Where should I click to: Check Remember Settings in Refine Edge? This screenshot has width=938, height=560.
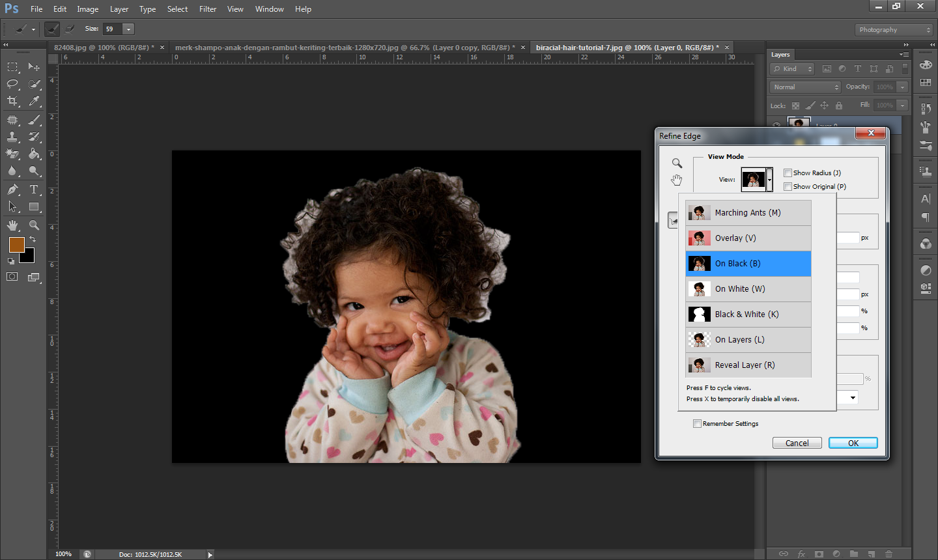[x=697, y=423]
